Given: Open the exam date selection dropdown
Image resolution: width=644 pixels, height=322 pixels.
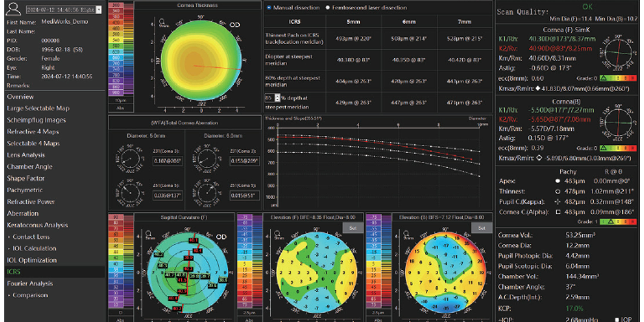Looking at the screenshot, I should (99, 10).
